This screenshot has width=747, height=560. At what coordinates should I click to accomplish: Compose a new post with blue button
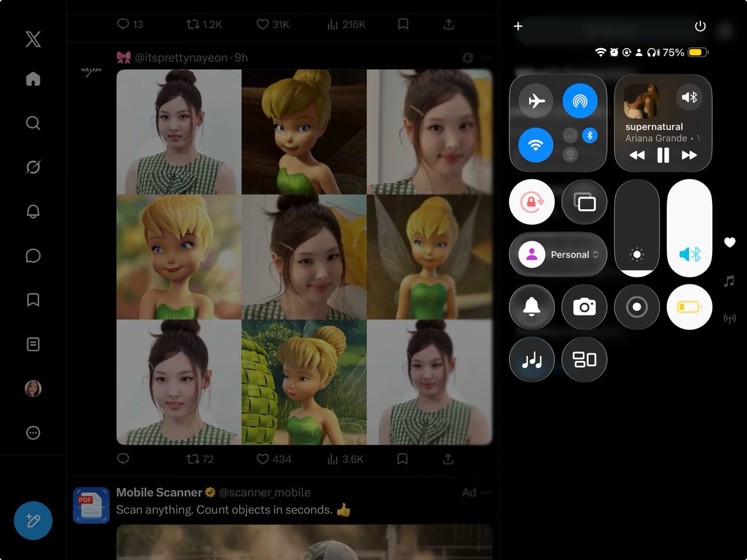point(33,520)
